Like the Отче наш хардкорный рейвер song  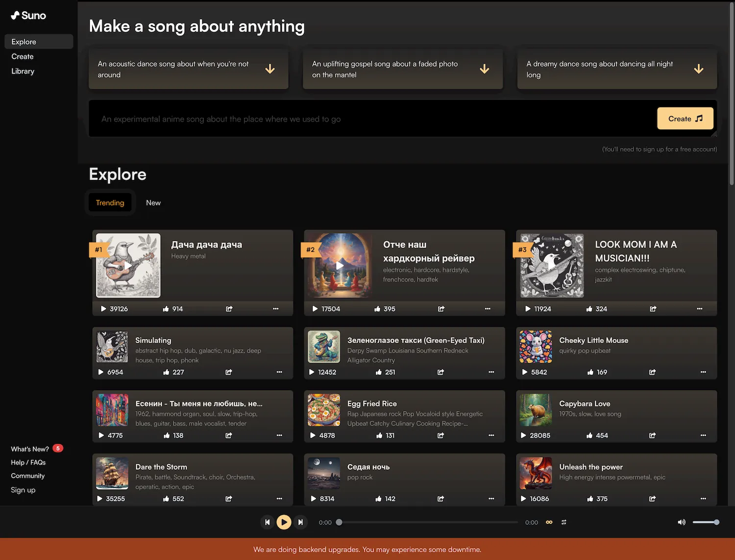pos(377,309)
